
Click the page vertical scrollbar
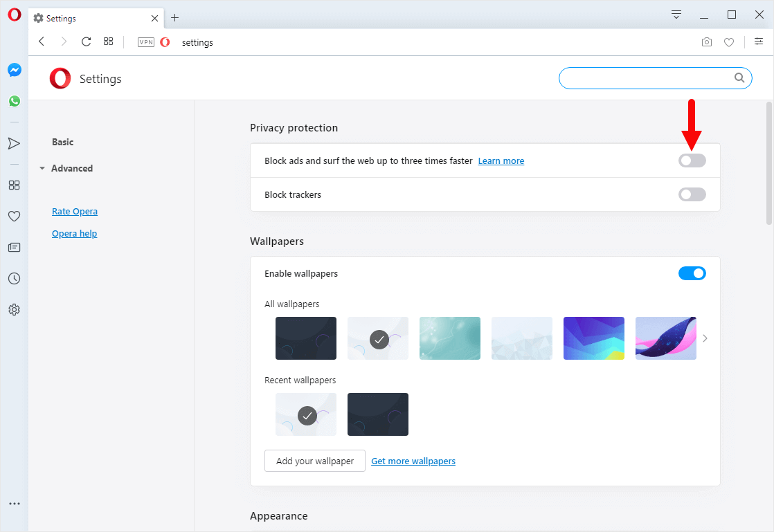(768, 163)
